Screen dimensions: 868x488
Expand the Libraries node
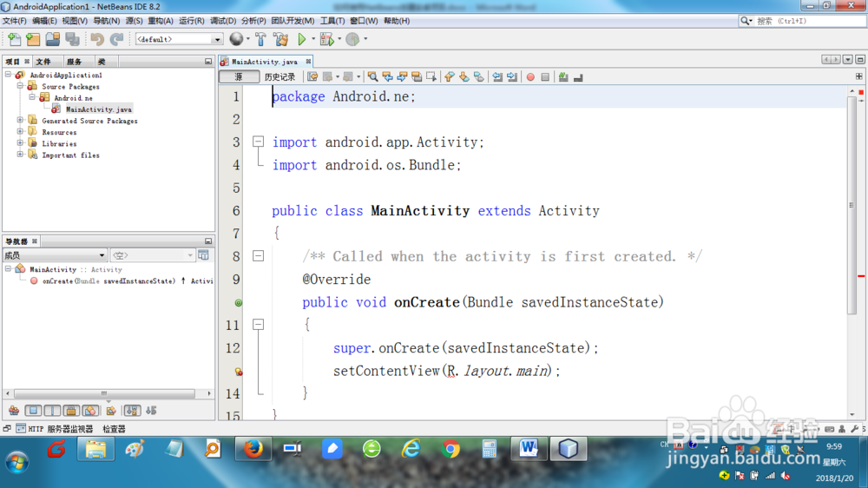pos(21,143)
